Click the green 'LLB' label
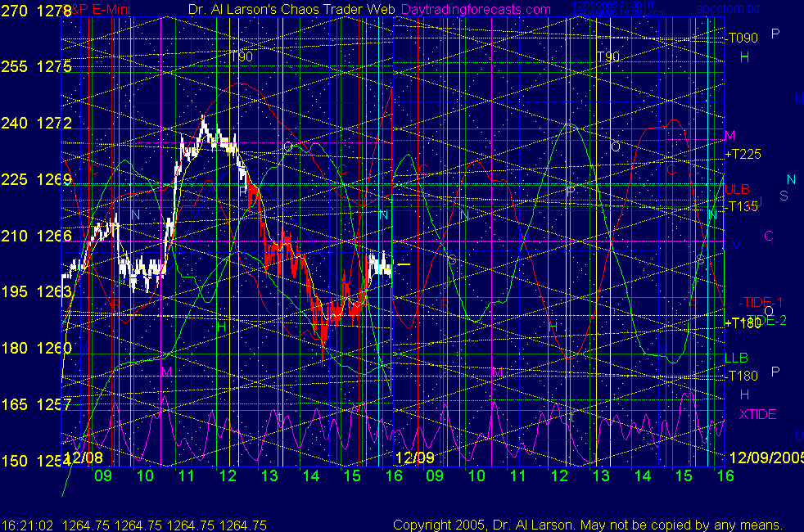Image resolution: width=804 pixels, height=532 pixels. pyautogui.click(x=736, y=358)
